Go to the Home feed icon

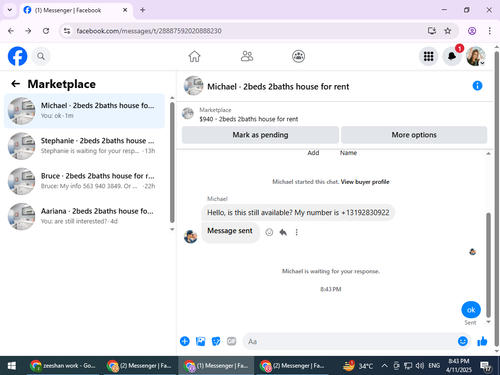click(x=194, y=56)
